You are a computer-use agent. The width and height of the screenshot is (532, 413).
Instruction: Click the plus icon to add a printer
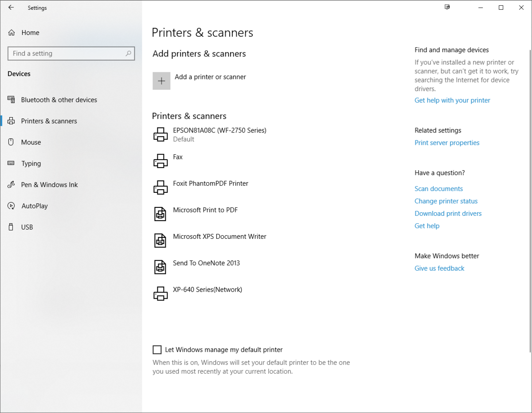(161, 81)
